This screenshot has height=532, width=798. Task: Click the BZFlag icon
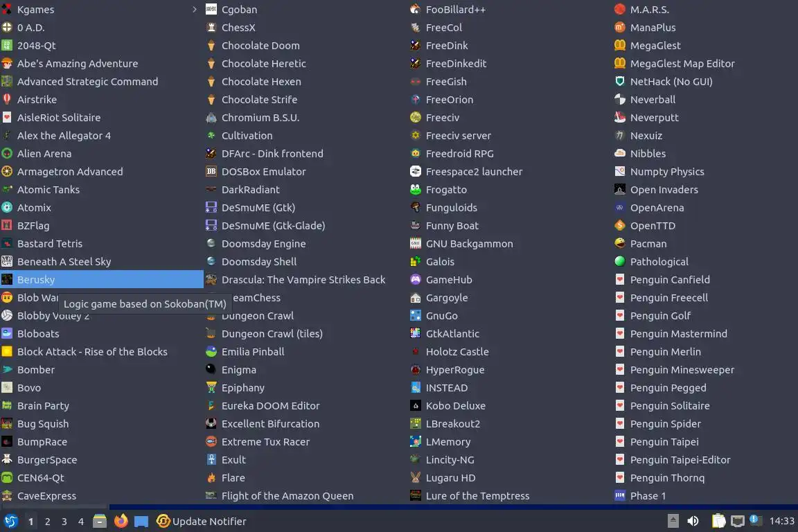point(7,226)
